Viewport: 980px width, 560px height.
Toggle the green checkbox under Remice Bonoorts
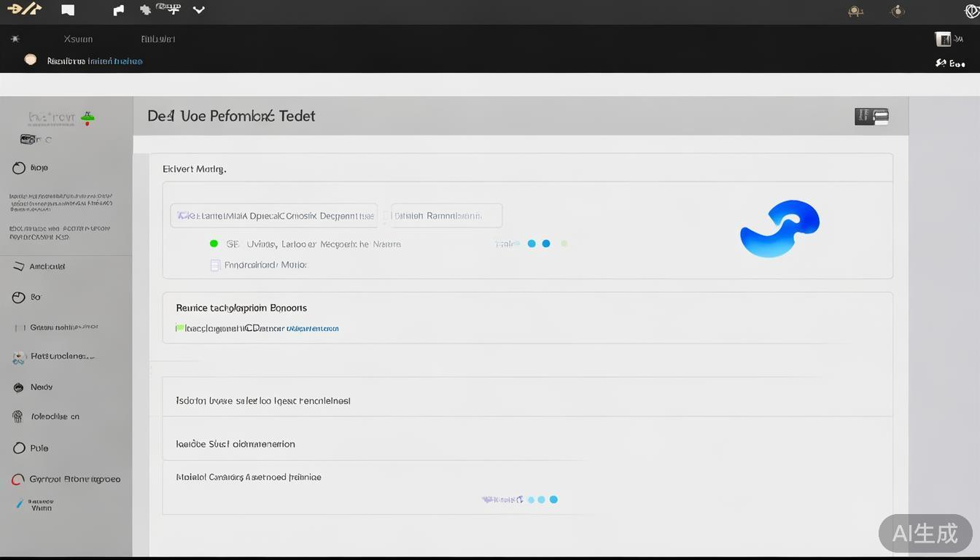(x=179, y=328)
